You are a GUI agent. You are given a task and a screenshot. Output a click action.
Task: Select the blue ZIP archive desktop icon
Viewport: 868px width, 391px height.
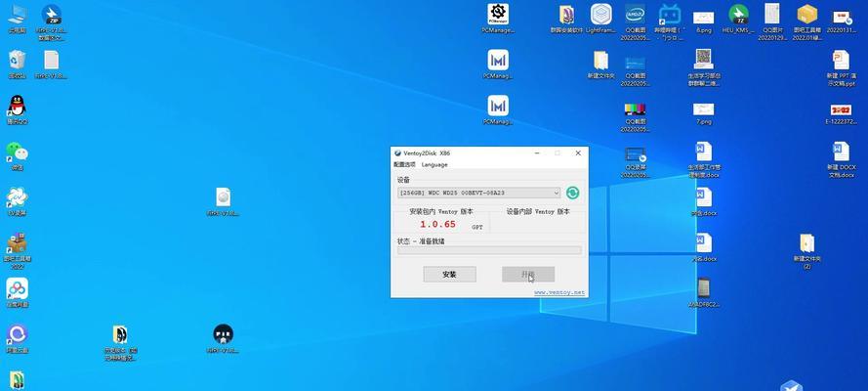pos(52,23)
